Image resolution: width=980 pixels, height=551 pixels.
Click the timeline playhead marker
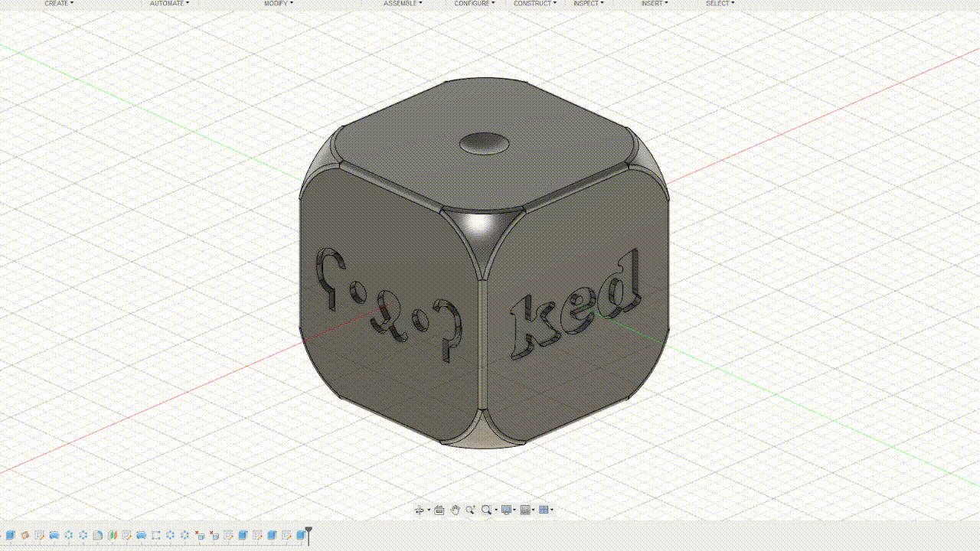pos(308,533)
